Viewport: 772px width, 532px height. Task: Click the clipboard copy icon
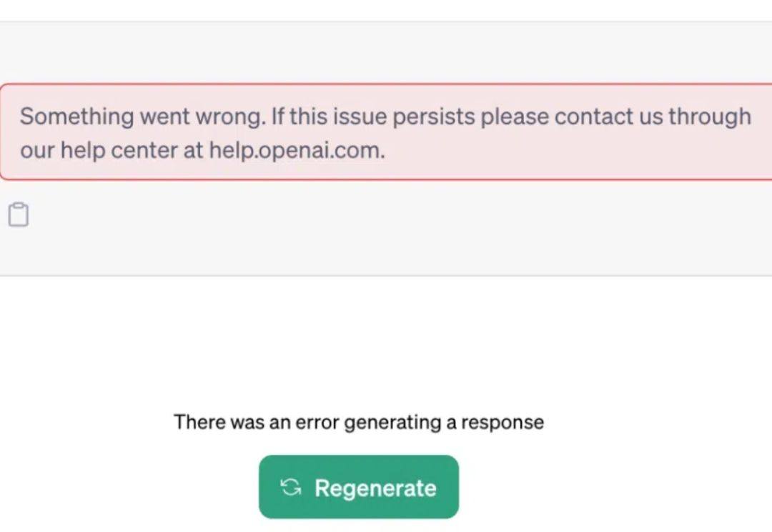tap(19, 215)
